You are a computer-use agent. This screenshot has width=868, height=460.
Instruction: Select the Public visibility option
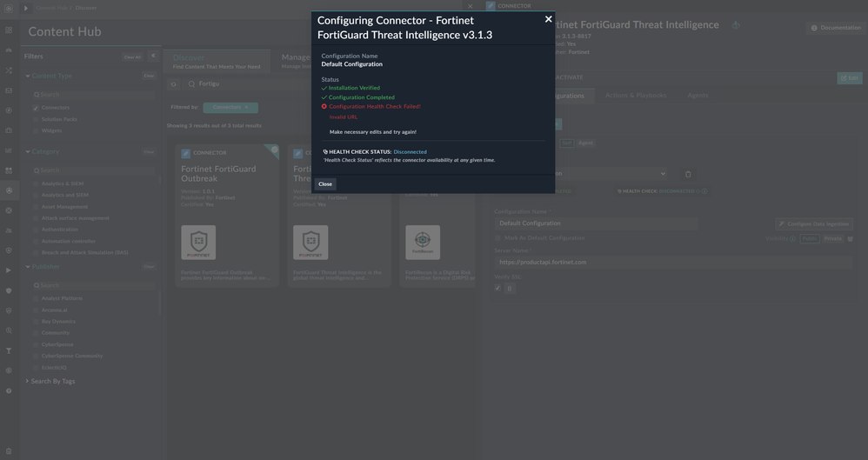click(x=810, y=238)
